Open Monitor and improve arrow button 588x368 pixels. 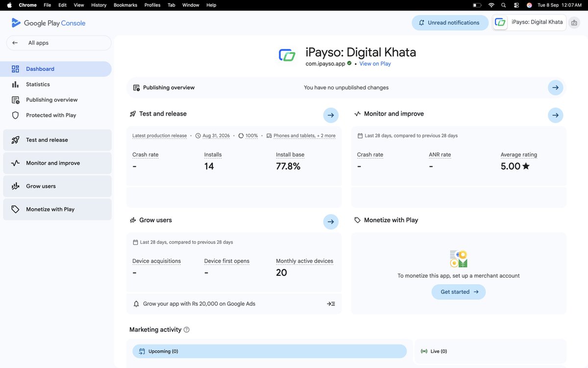pos(555,115)
